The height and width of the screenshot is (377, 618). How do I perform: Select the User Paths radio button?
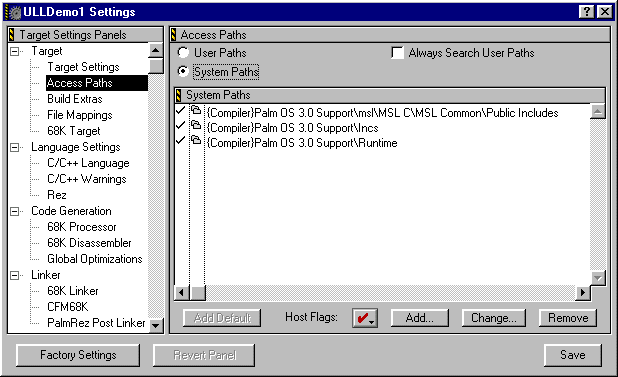[x=183, y=52]
